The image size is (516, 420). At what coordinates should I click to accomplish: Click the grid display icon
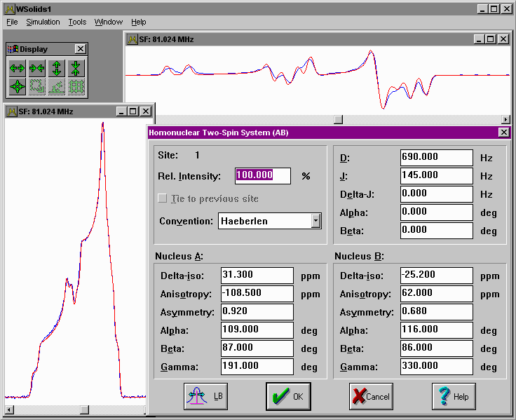pyautogui.click(x=76, y=86)
